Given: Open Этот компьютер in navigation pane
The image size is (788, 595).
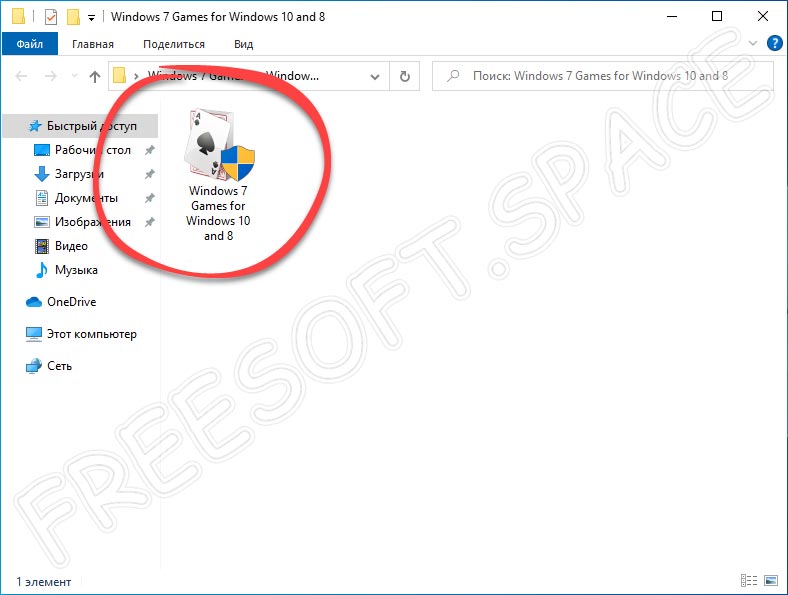Looking at the screenshot, I should point(81,334).
